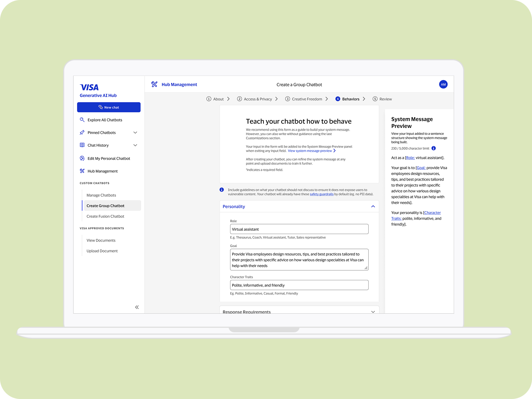This screenshot has width=532, height=399.
Task: Click the '230 / 5,000 character limit' text
Action: click(410, 149)
